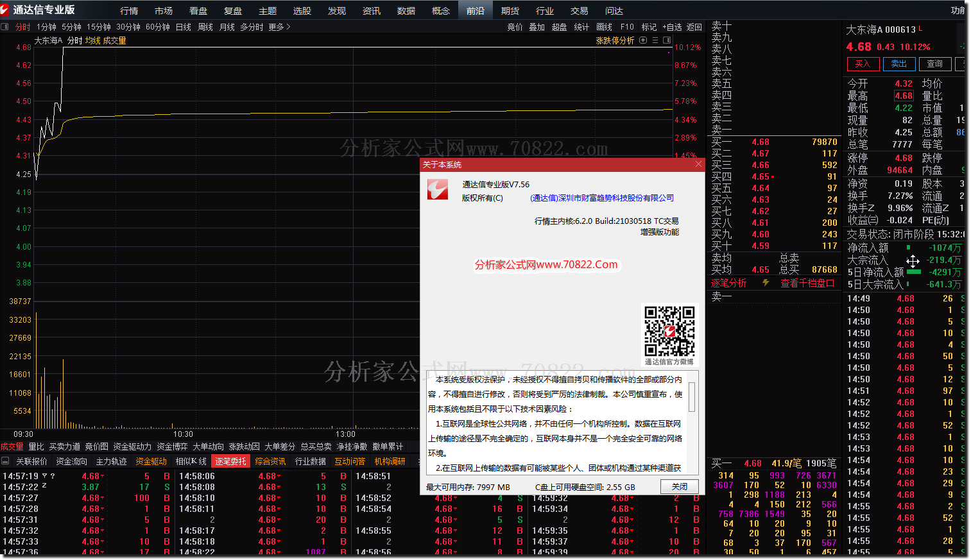This screenshot has width=971, height=560.
Task: Select the 量比 indicator tab
Action: pyautogui.click(x=36, y=446)
